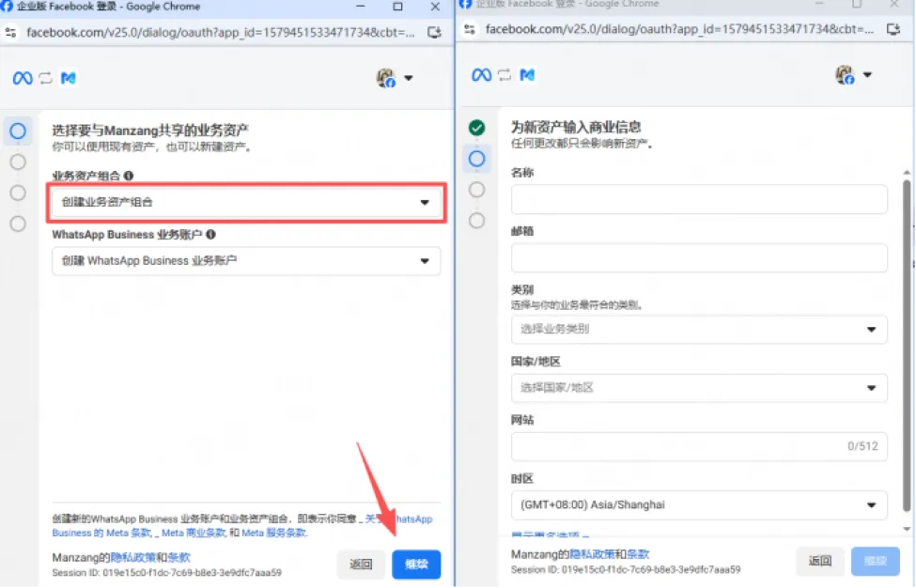Click 继续 button in left window

416,565
